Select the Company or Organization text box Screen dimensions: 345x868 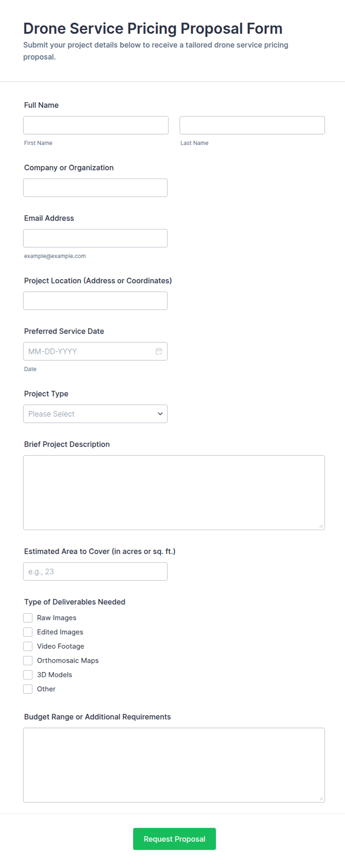[x=95, y=188]
